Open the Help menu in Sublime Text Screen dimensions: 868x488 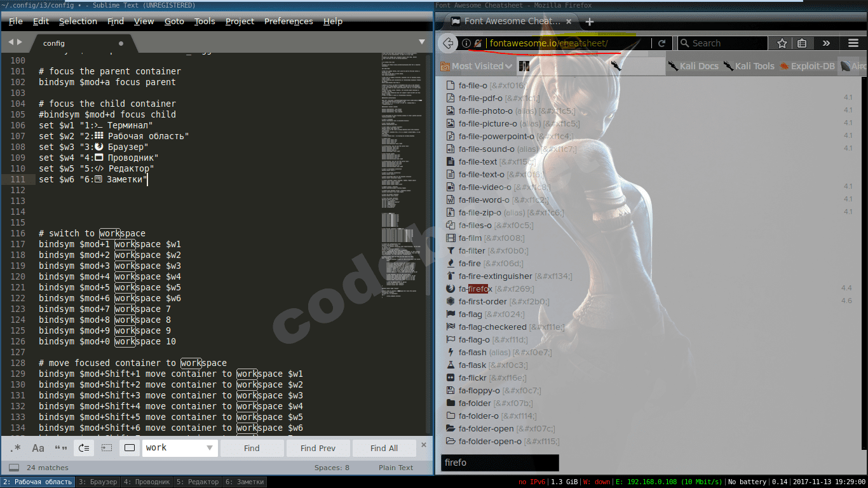point(333,21)
